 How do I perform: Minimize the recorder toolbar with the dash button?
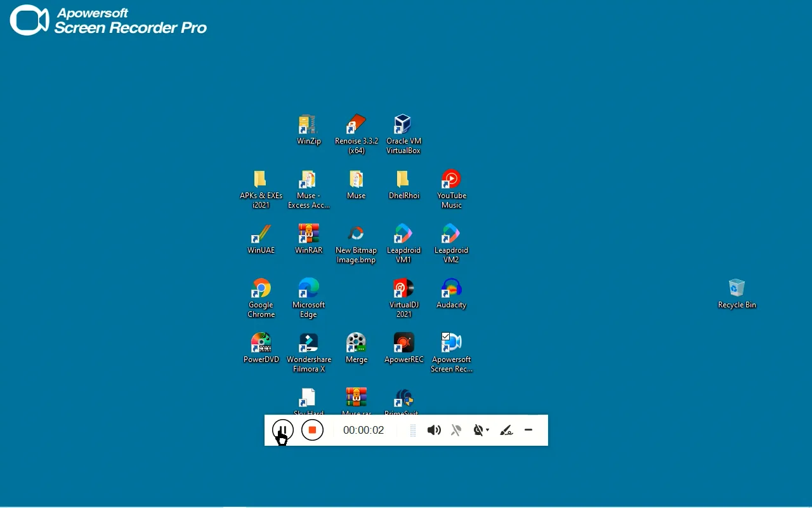point(528,430)
